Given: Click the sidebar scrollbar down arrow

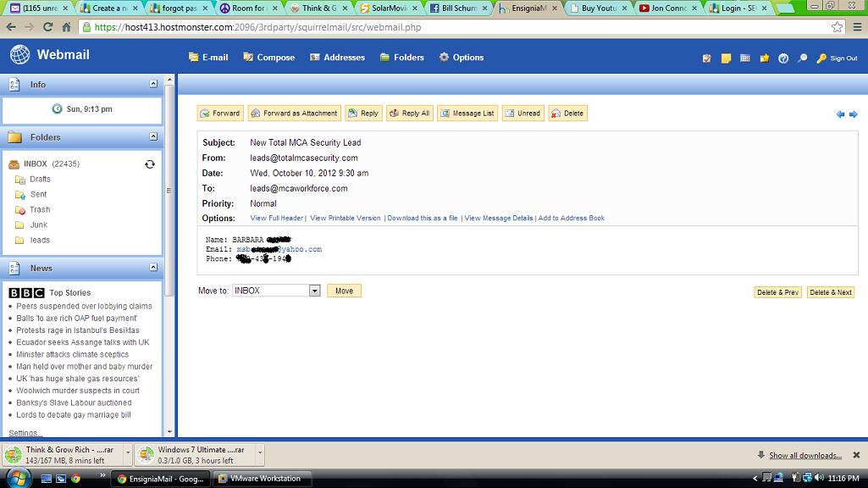Looking at the screenshot, I should pyautogui.click(x=169, y=431).
